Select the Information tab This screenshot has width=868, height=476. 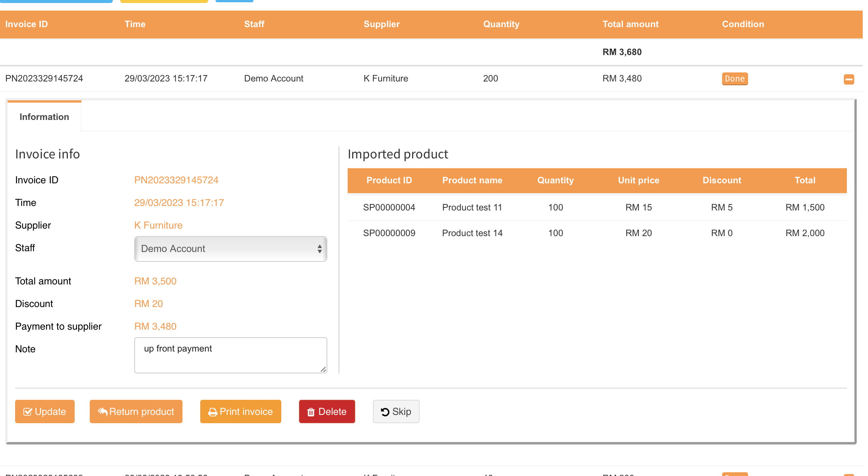tap(44, 117)
